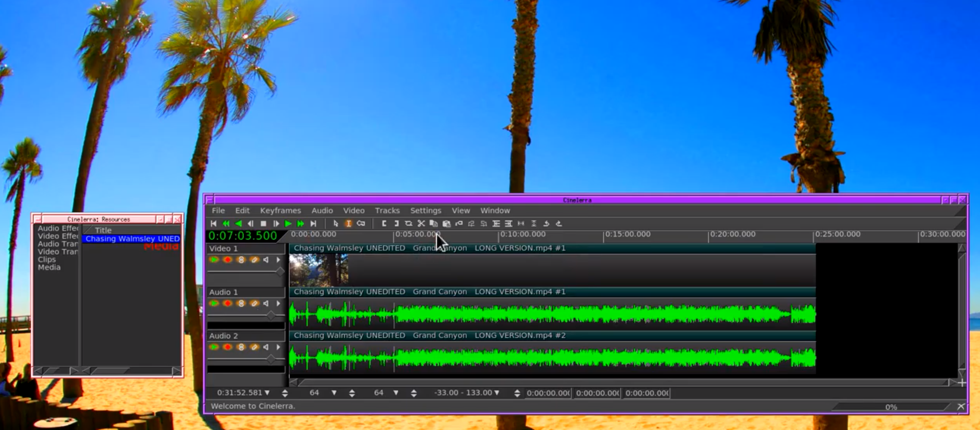Jump to start with the rewind-to-beginning button

coord(214,224)
